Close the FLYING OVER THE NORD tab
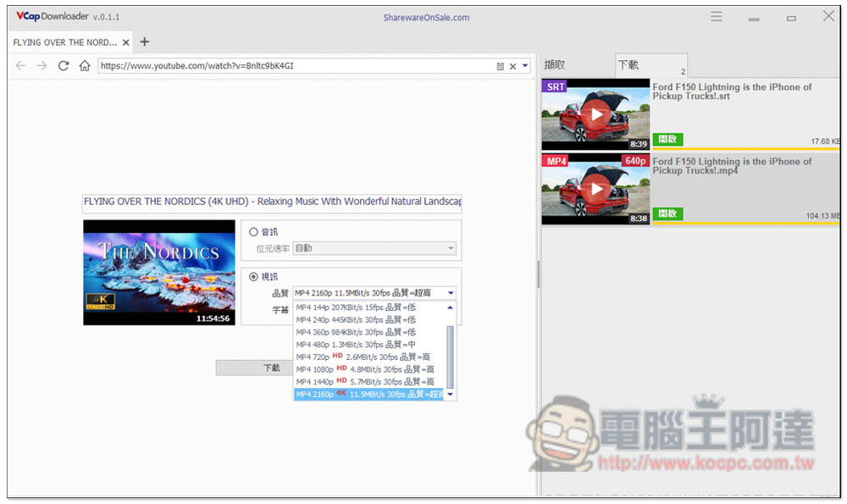The width and height of the screenshot is (847, 504). pyautogui.click(x=126, y=42)
